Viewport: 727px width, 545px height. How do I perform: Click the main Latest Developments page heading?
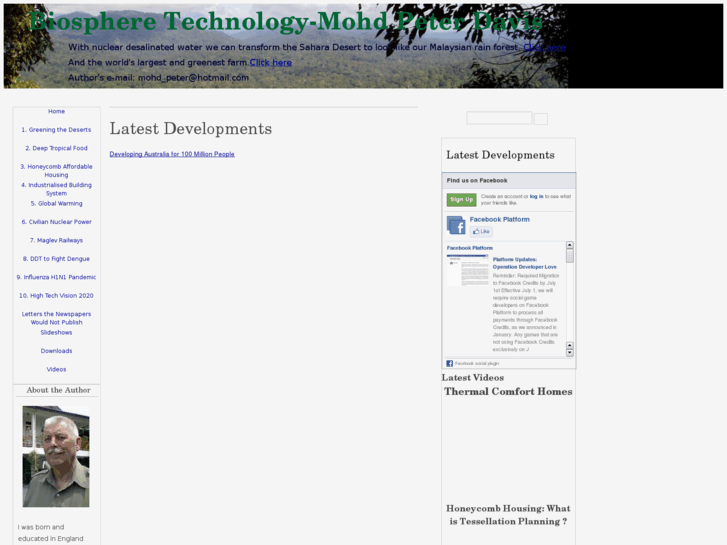point(191,128)
